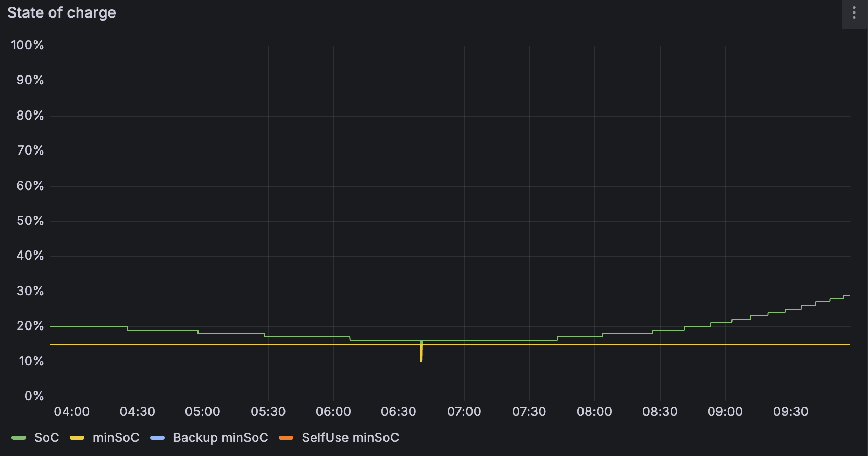Click the 06:30 time axis label
868x456 pixels.
click(399, 412)
